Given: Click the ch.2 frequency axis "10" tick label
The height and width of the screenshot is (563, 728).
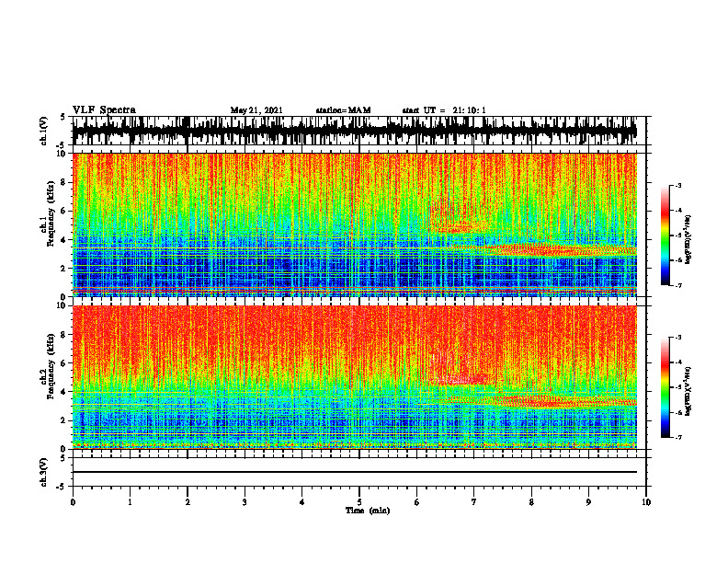Looking at the screenshot, I should [x=63, y=305].
